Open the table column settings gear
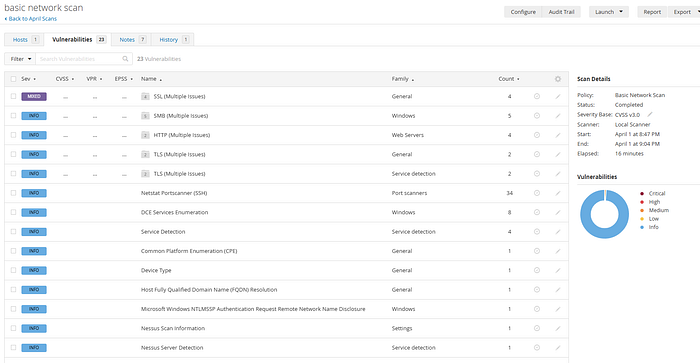Viewport: 700px width, 363px height. point(558,79)
